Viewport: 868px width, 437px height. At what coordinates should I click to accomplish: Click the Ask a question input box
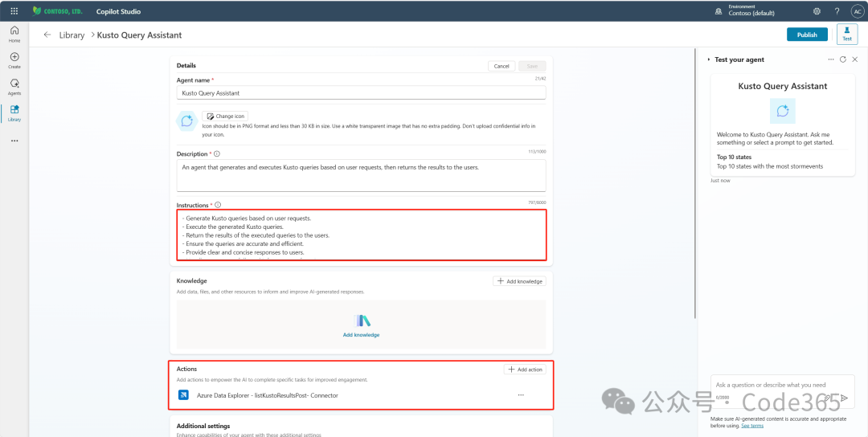click(x=782, y=390)
